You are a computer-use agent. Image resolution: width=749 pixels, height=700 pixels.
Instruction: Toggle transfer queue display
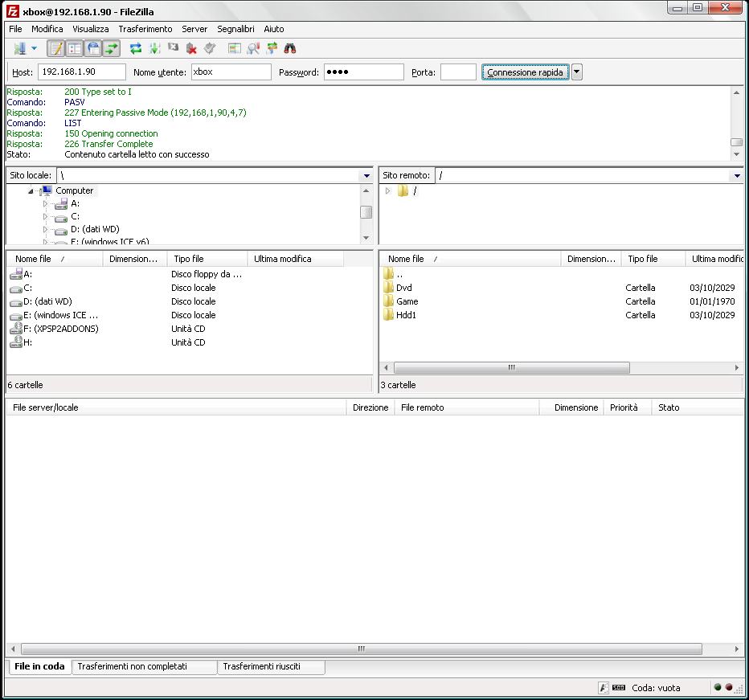point(111,48)
